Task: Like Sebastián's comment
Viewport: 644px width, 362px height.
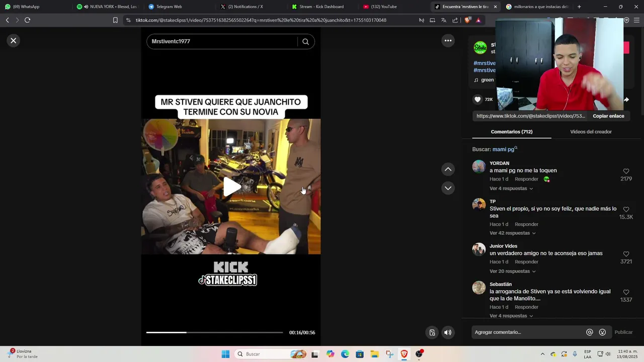Action: tap(626, 293)
